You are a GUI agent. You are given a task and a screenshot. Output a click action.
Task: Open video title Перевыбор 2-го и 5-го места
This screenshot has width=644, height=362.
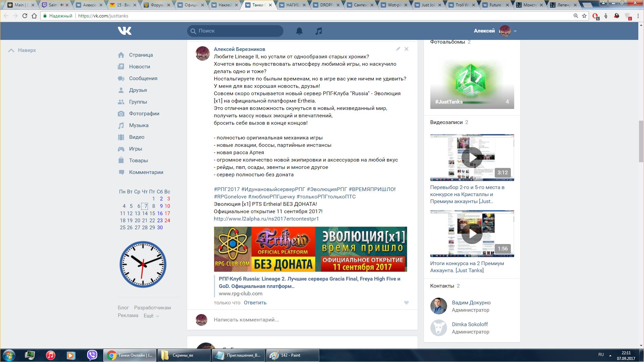pyautogui.click(x=467, y=194)
